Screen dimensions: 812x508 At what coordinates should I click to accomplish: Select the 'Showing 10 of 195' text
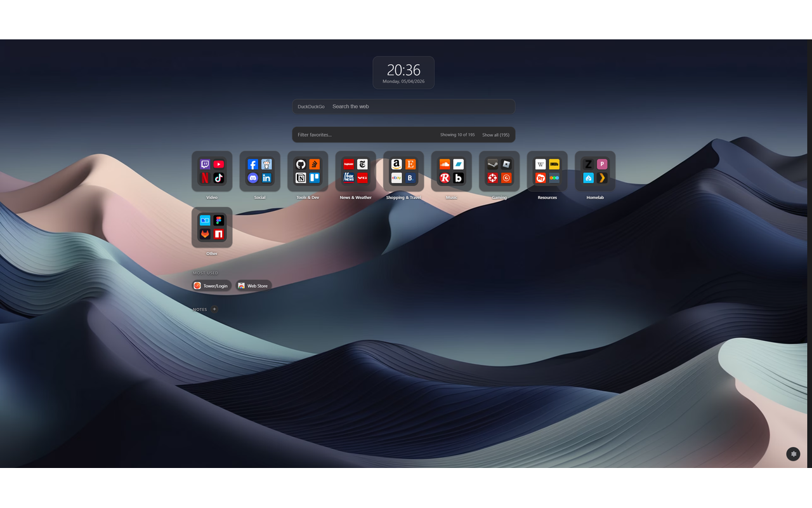[x=457, y=135]
